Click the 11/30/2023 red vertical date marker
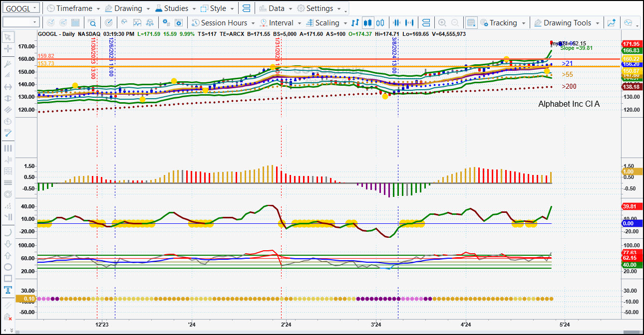Image resolution: width=644 pixels, height=335 pixels. [x=93, y=58]
